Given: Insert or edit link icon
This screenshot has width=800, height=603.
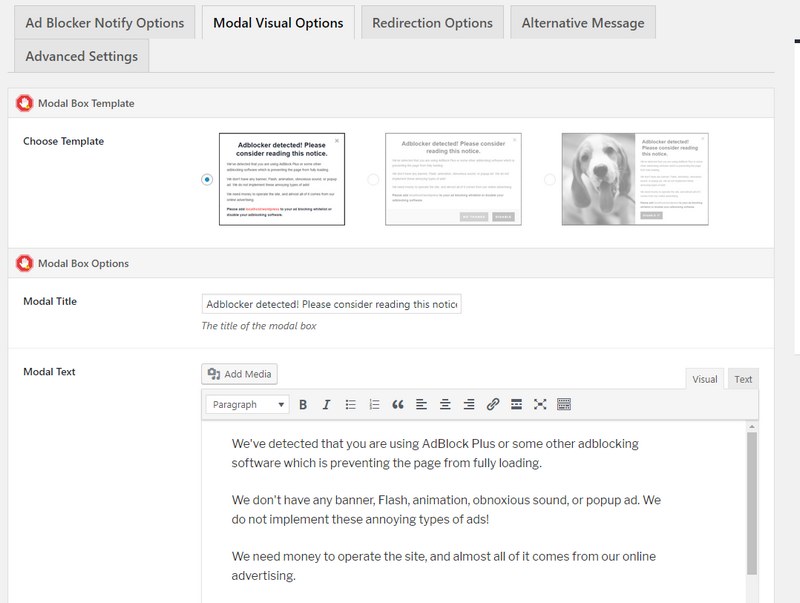Looking at the screenshot, I should (493, 405).
